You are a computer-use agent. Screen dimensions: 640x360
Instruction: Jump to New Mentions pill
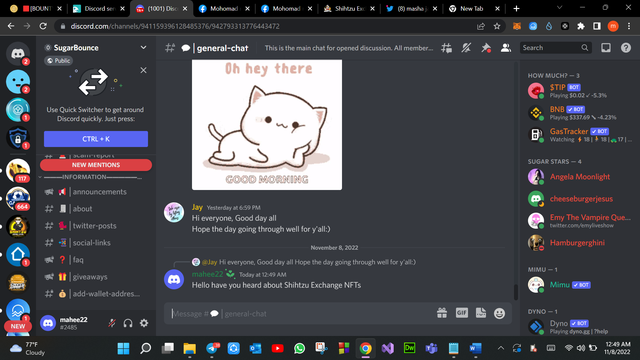96,165
